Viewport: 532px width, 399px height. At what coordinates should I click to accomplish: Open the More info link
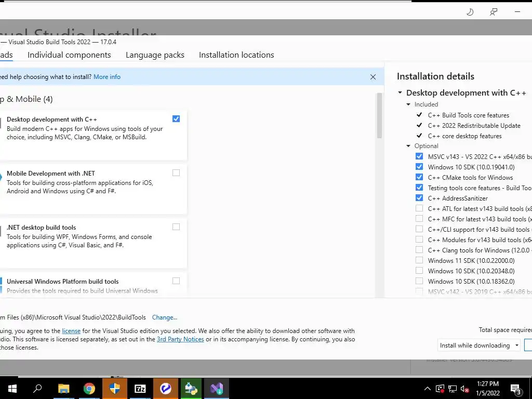point(107,77)
